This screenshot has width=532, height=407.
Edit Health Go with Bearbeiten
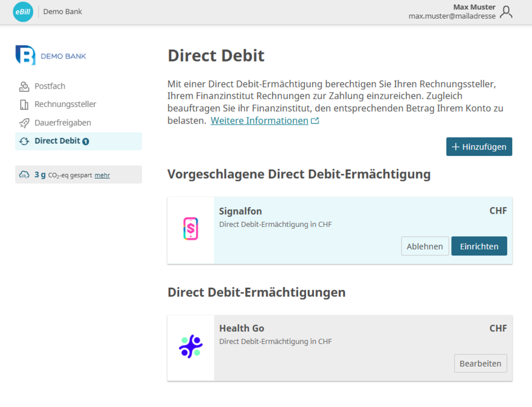pyautogui.click(x=480, y=364)
